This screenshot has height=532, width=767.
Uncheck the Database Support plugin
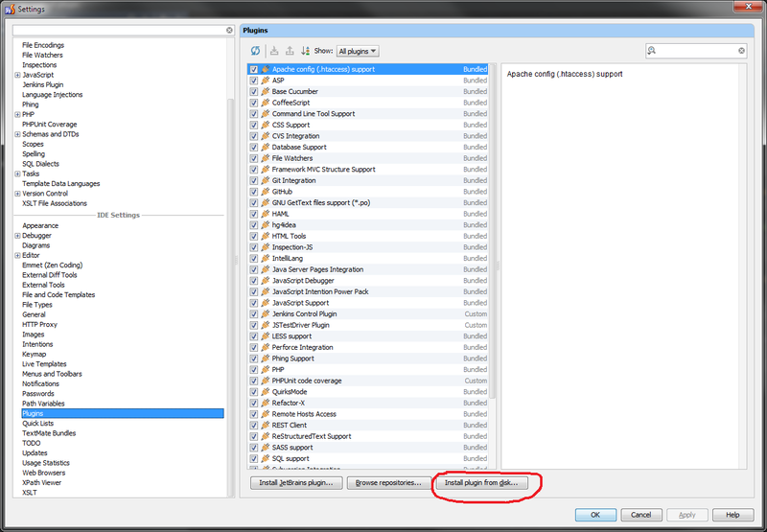(254, 148)
